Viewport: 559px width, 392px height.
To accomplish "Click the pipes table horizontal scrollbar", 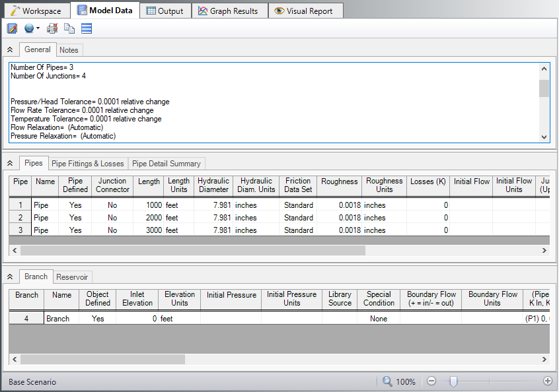I will click(x=192, y=251).
